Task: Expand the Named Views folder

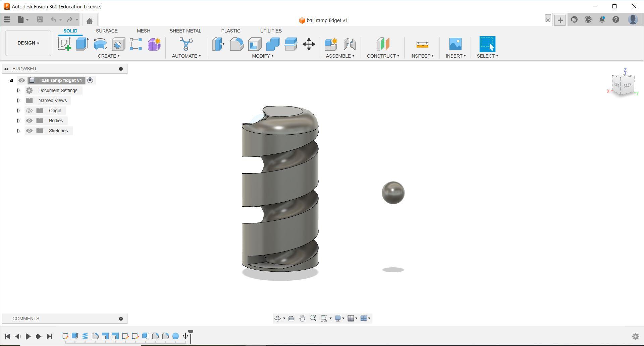Action: (x=18, y=100)
